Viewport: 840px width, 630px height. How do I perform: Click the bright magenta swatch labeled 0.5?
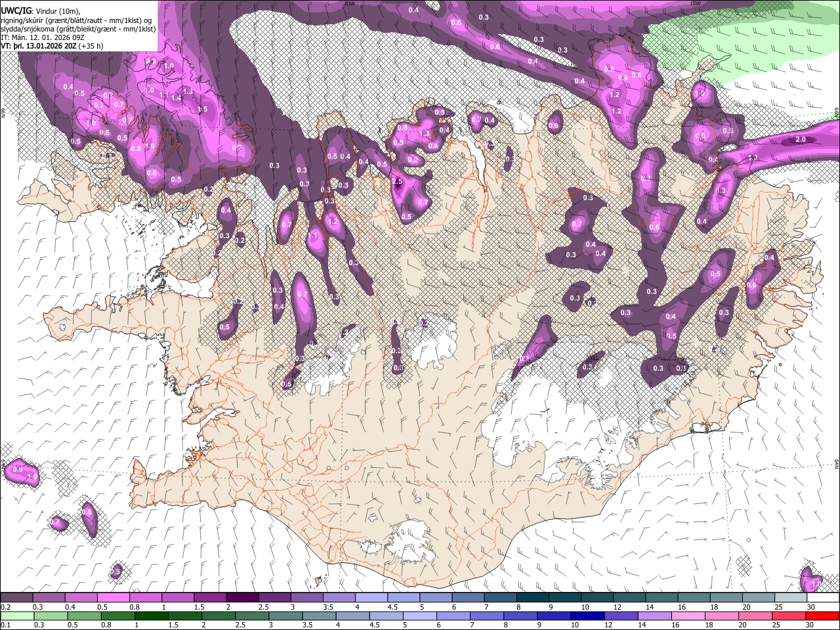pos(113,598)
